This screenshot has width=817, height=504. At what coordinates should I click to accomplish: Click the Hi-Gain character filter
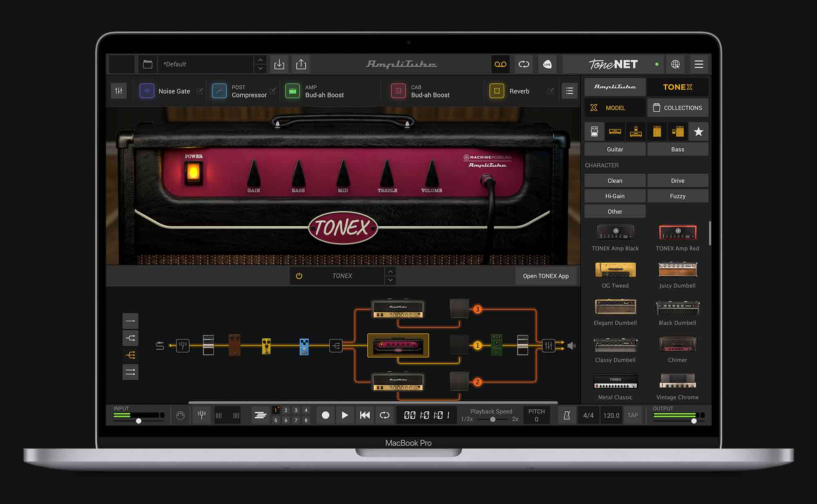pyautogui.click(x=614, y=195)
